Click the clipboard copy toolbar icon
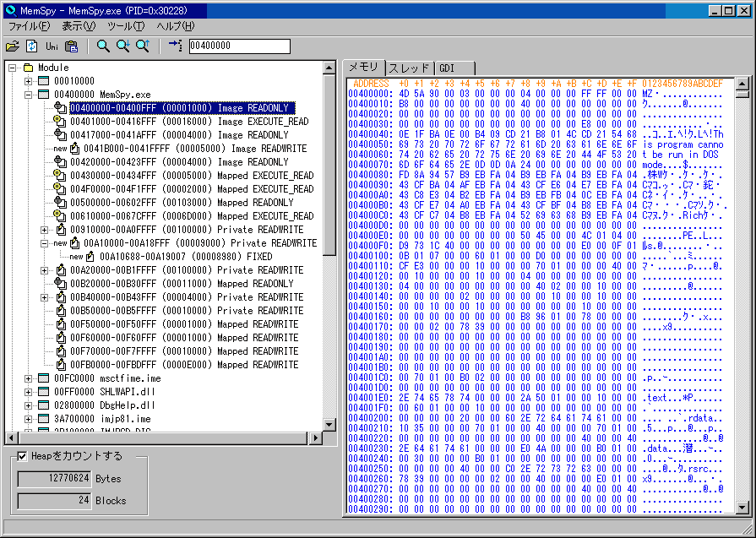This screenshot has height=538, width=756. tap(71, 46)
